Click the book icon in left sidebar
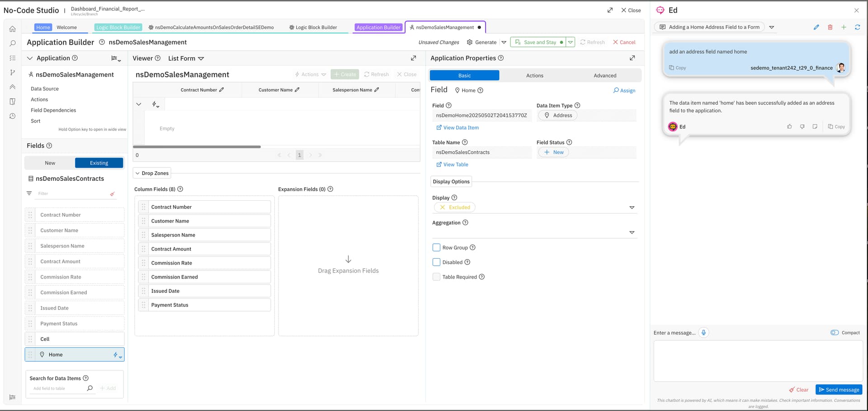 tap(13, 101)
